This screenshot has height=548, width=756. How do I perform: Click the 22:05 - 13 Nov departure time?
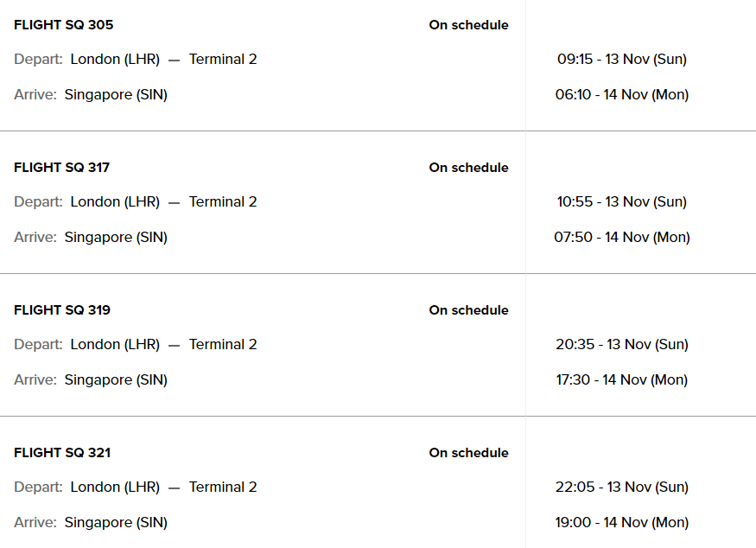(622, 487)
